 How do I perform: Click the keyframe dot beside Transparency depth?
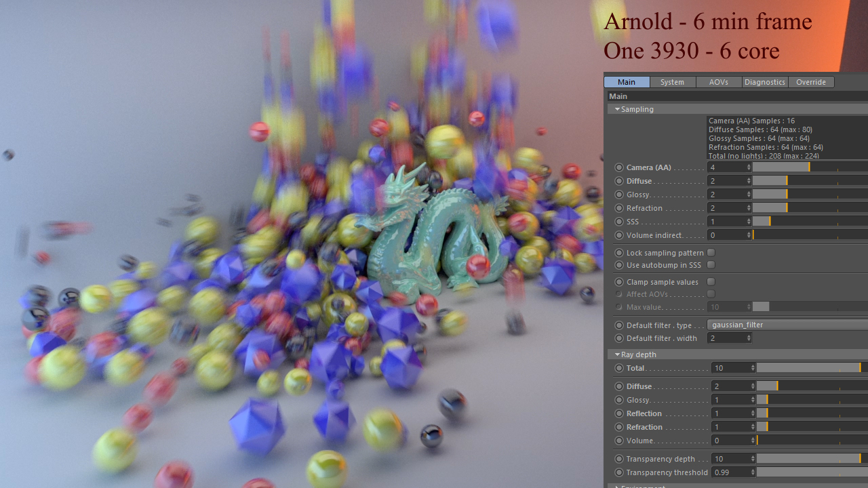click(x=619, y=459)
